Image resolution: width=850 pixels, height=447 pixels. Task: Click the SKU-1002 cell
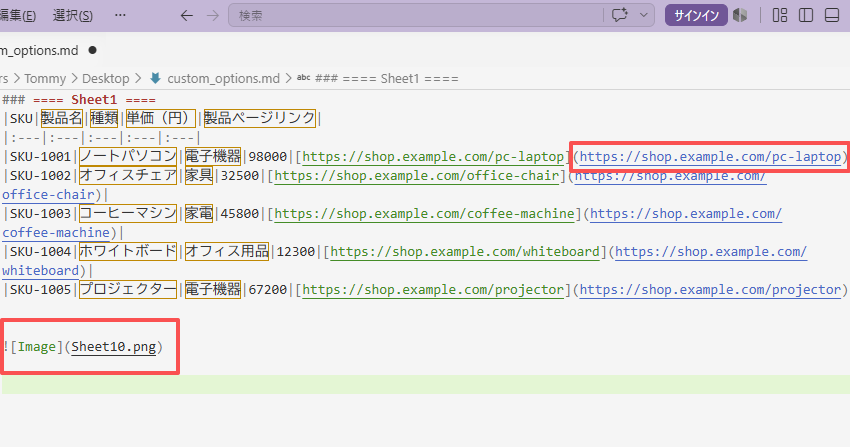(x=41, y=176)
